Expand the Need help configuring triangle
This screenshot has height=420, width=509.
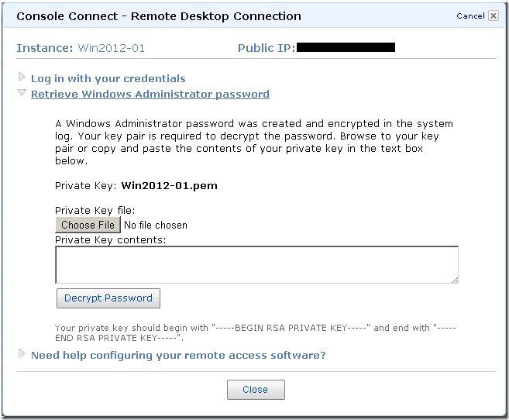(x=22, y=354)
